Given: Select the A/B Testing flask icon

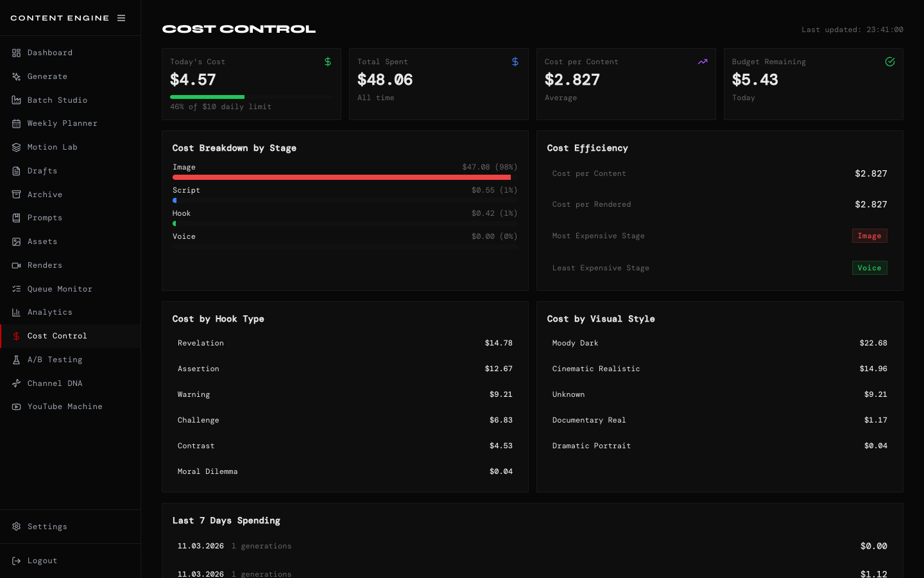Looking at the screenshot, I should (x=16, y=360).
